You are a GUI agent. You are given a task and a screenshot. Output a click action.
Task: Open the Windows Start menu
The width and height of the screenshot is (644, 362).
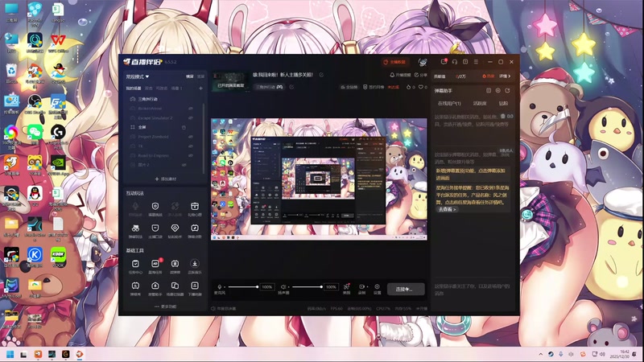tap(10, 354)
